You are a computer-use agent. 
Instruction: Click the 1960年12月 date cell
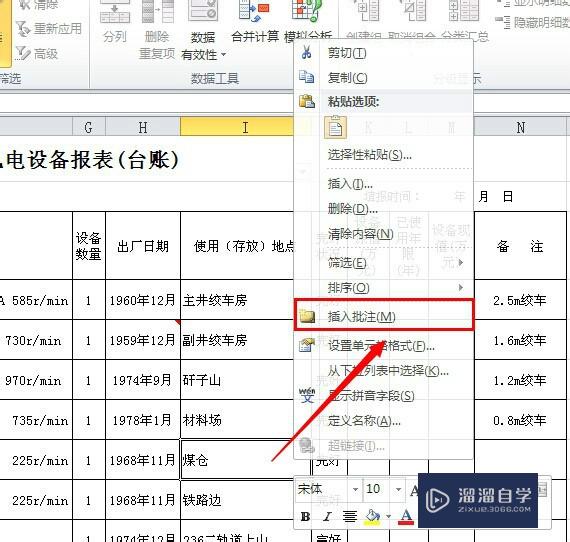click(x=143, y=300)
